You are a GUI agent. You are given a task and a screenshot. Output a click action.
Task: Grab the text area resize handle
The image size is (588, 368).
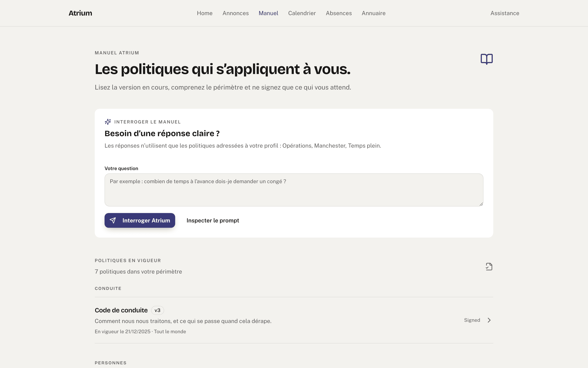[x=481, y=204]
